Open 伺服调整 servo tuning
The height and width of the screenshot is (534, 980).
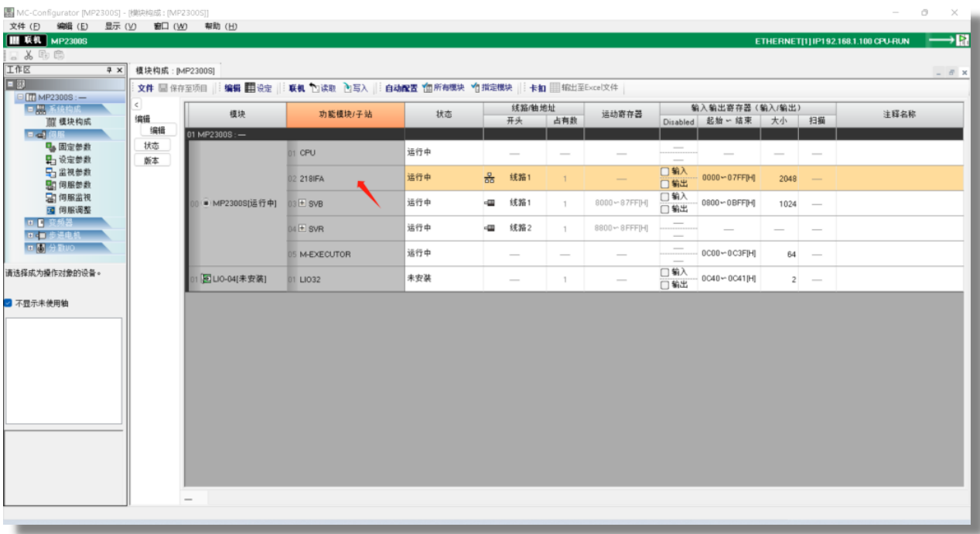(68, 210)
